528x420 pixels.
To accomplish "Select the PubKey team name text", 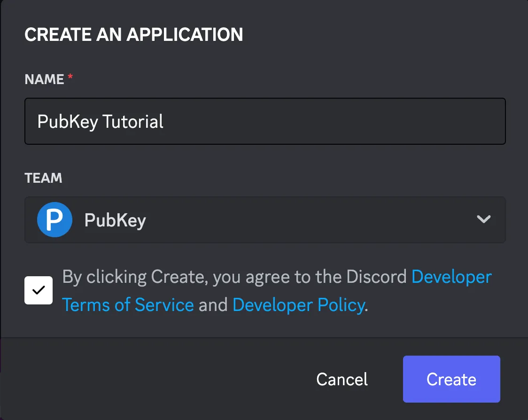I will click(x=115, y=220).
